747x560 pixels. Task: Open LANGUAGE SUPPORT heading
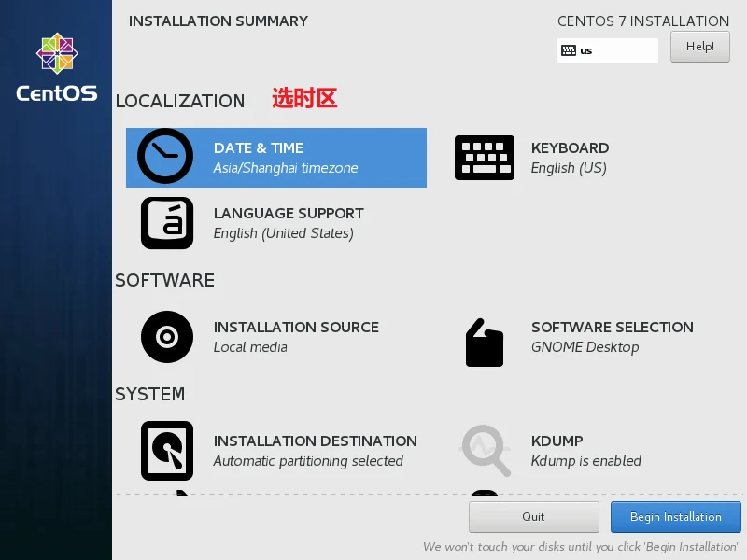point(289,214)
